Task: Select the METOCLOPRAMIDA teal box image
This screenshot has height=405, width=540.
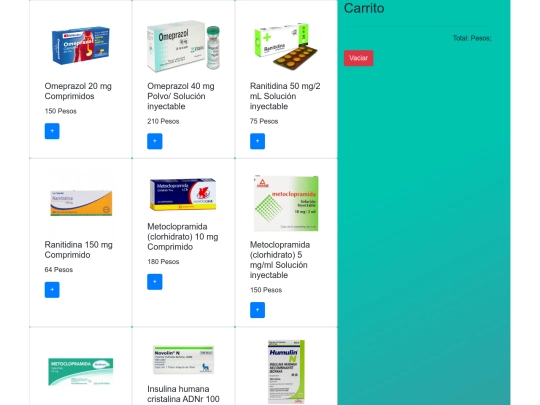Action: click(81, 372)
